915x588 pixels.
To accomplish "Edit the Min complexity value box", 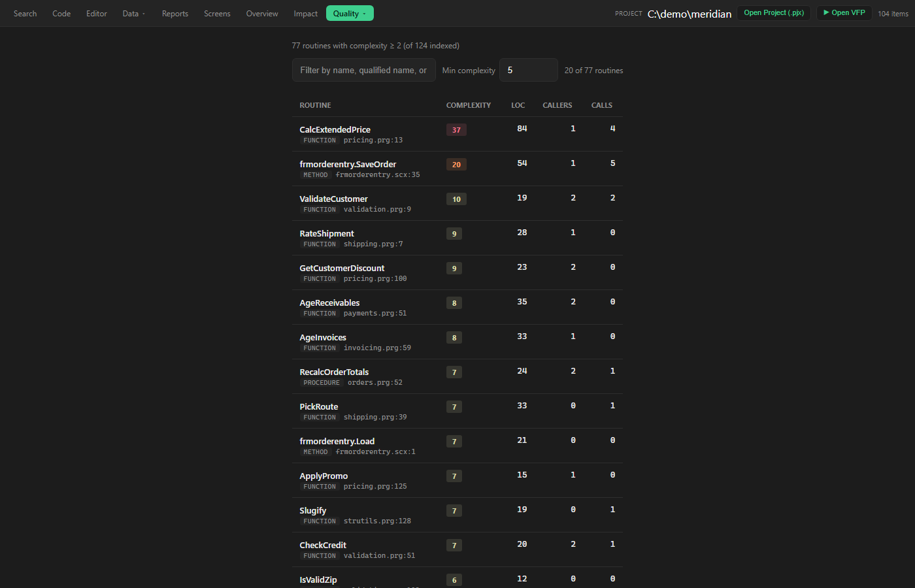I will point(528,70).
